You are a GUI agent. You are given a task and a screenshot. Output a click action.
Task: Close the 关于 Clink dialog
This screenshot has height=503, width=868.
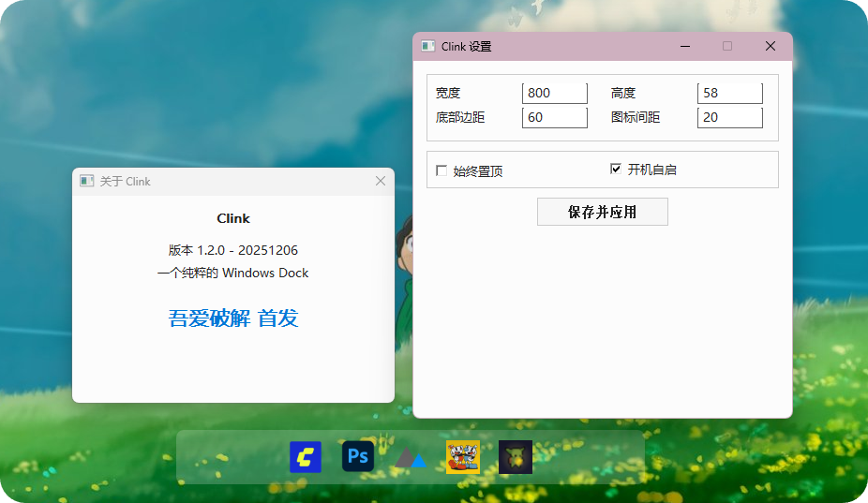[x=381, y=181]
